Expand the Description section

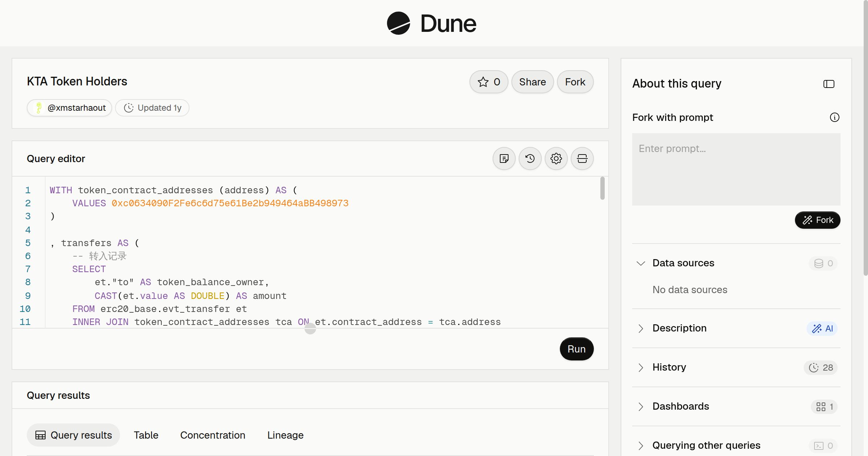point(641,328)
